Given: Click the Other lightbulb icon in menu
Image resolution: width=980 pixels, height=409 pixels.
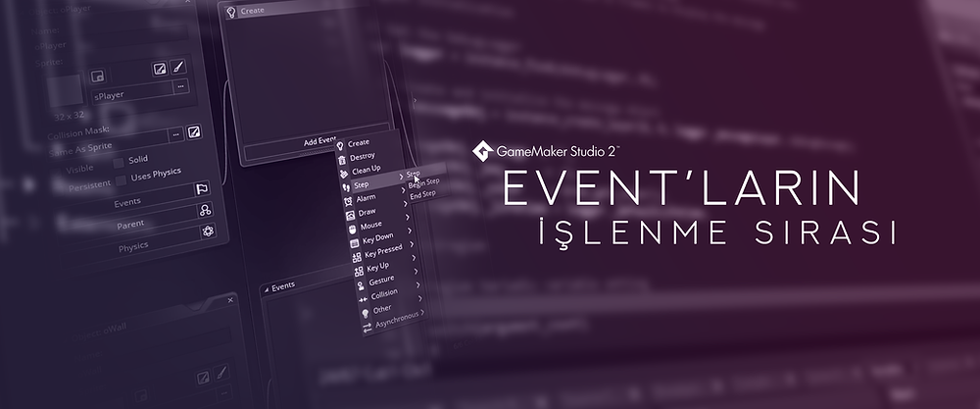Looking at the screenshot, I should click(x=365, y=313).
